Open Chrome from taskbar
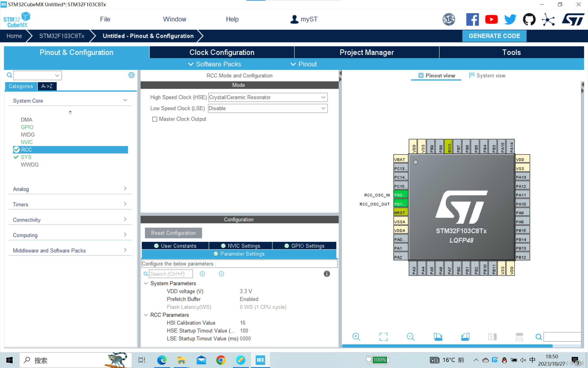Screen dimensions: 588x368 click(221, 360)
